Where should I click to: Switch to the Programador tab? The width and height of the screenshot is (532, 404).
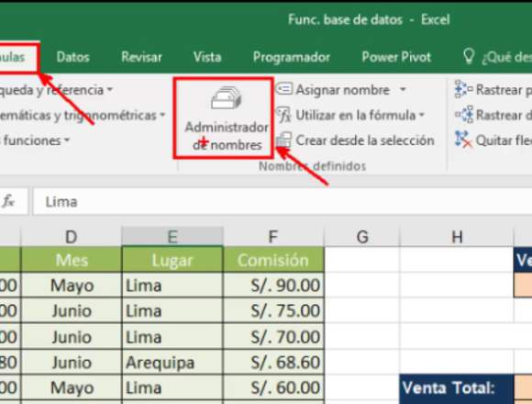[292, 57]
